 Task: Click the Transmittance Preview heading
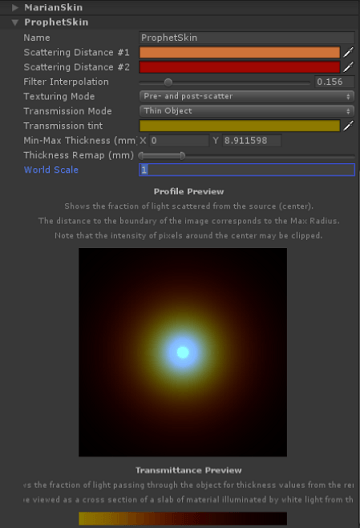coord(189,470)
